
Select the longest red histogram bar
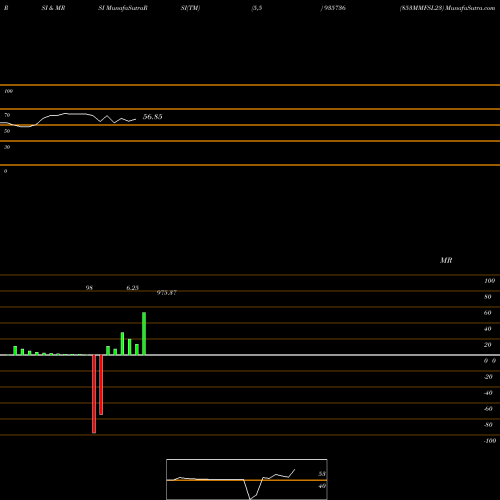(x=94, y=394)
